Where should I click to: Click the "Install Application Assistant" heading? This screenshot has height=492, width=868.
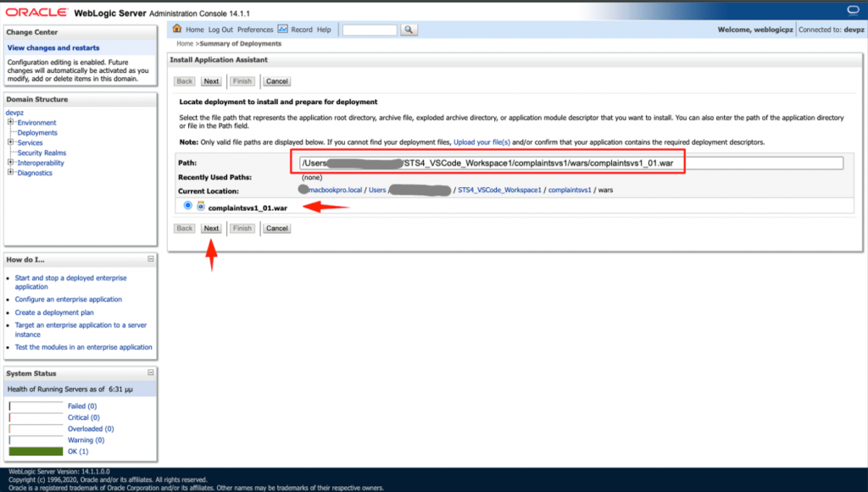(x=219, y=60)
